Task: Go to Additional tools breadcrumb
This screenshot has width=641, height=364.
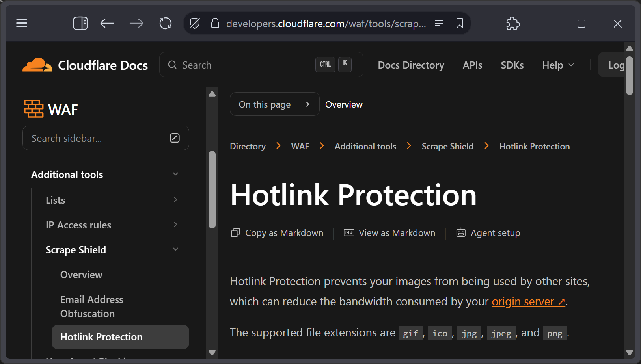Action: pyautogui.click(x=365, y=146)
